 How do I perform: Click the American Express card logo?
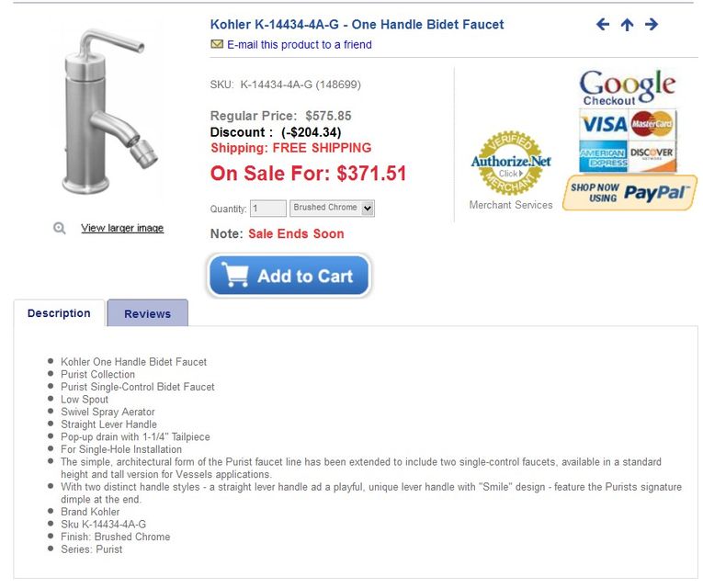click(603, 156)
